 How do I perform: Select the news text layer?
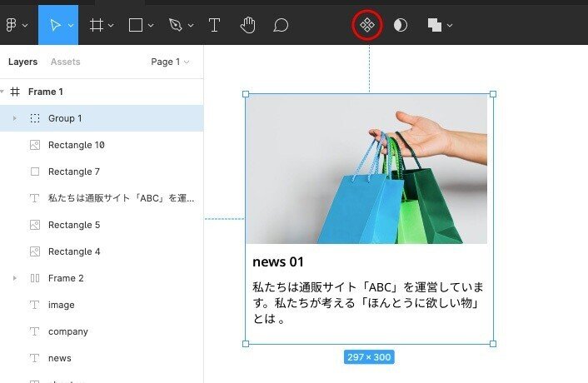pyautogui.click(x=102, y=358)
